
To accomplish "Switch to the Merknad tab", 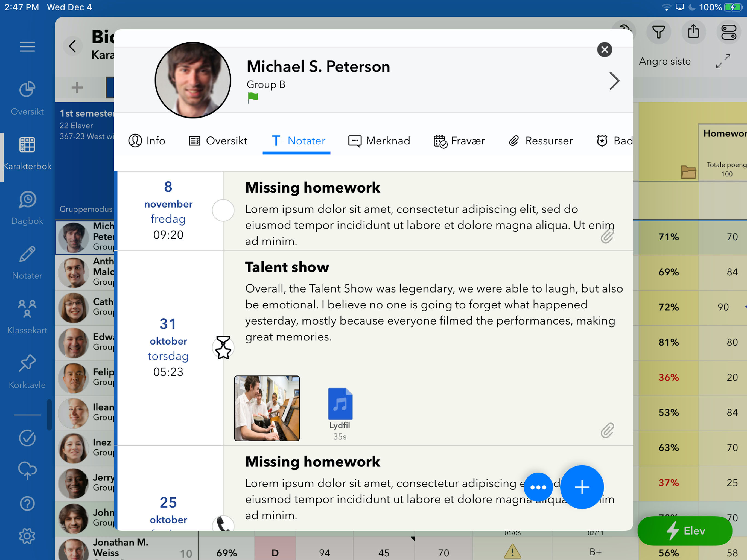I will [379, 141].
